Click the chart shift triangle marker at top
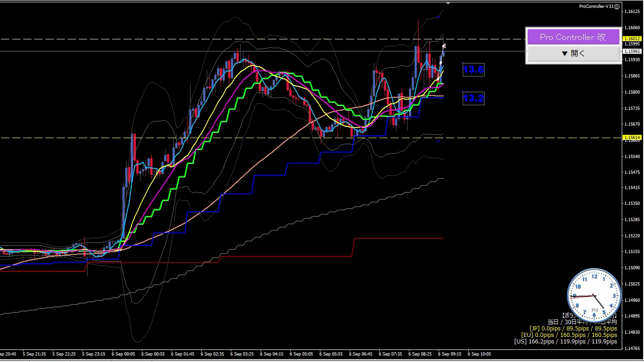 point(448,3)
